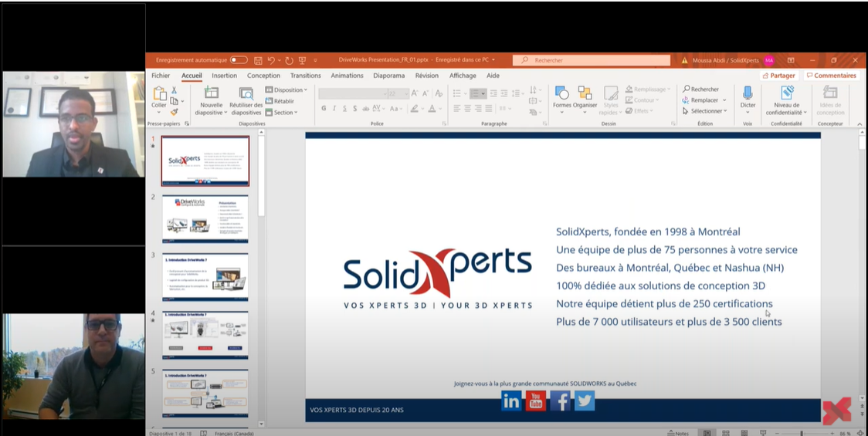Switch to the Animations tab
Image resolution: width=868 pixels, height=436 pixels.
[347, 76]
